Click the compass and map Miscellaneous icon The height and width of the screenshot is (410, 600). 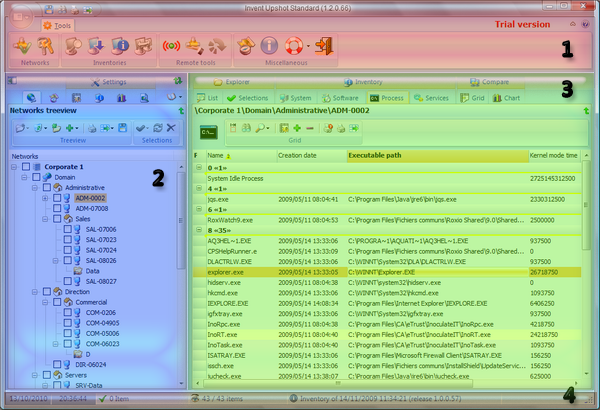(x=246, y=46)
